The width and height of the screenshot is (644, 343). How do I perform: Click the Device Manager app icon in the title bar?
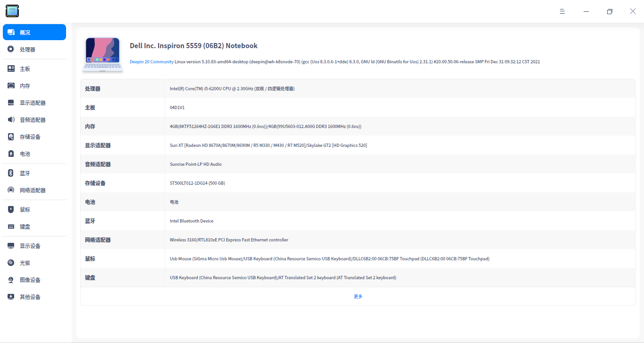point(12,11)
